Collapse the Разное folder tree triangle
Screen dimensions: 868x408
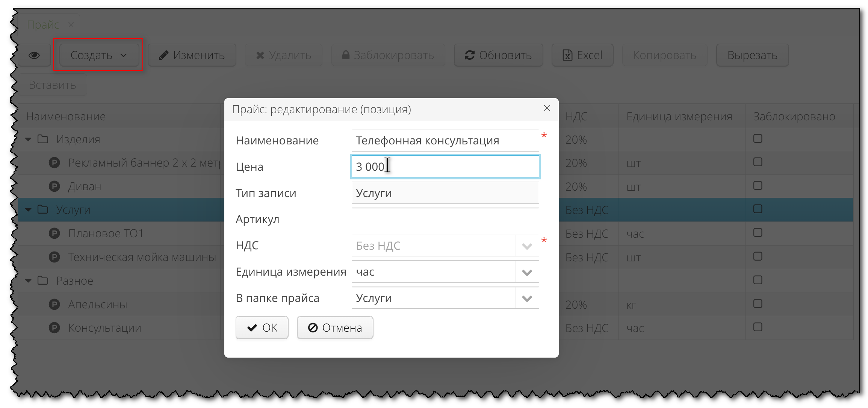pos(28,280)
